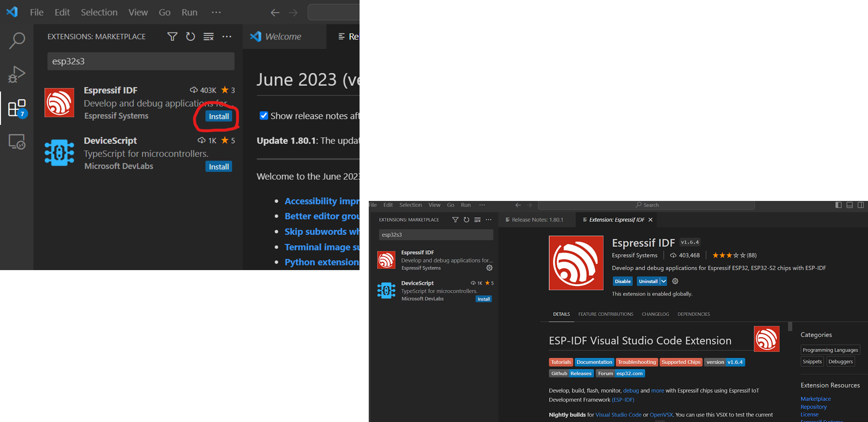Install Espressif IDF in left window

tap(219, 116)
